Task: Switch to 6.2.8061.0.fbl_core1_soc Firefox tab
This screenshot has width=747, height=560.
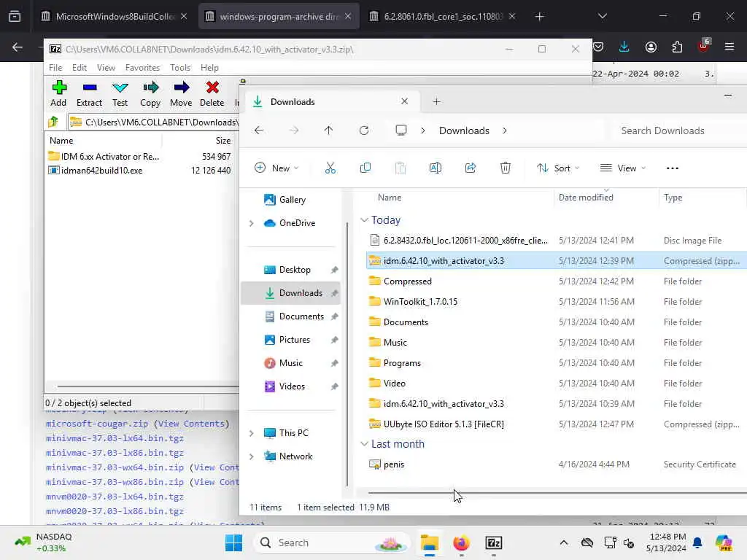Action: point(442,16)
